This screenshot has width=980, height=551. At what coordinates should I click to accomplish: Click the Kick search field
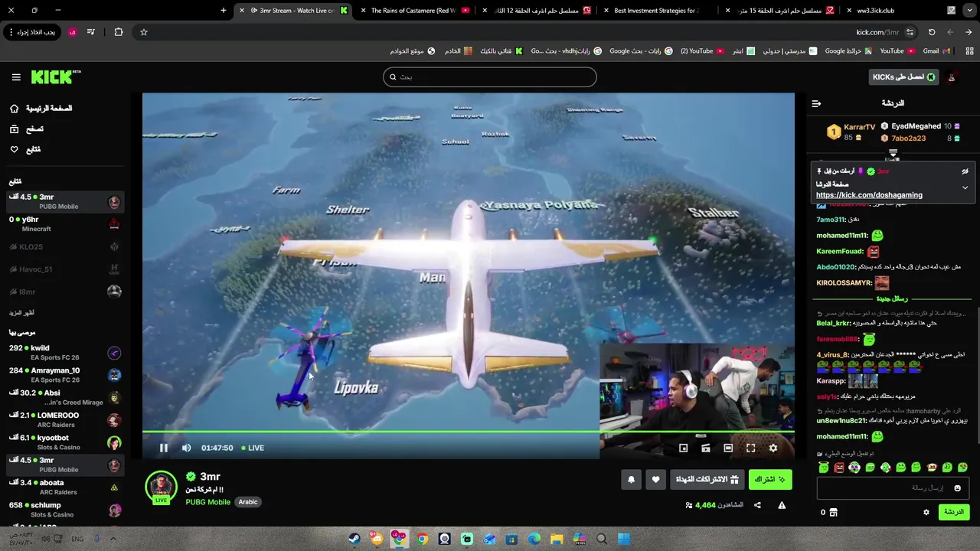[490, 77]
